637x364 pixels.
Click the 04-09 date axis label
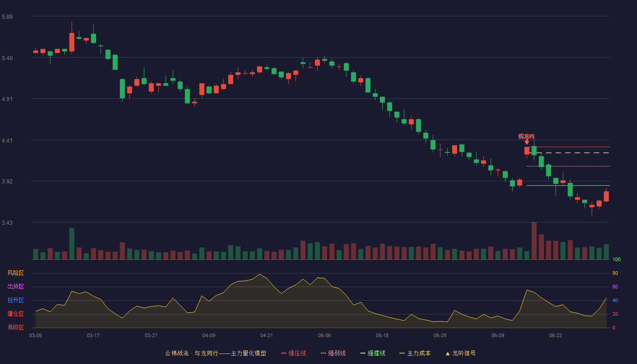209,335
